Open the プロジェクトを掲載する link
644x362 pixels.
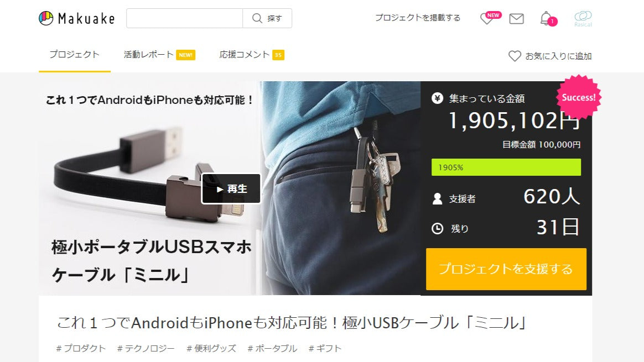point(418,18)
